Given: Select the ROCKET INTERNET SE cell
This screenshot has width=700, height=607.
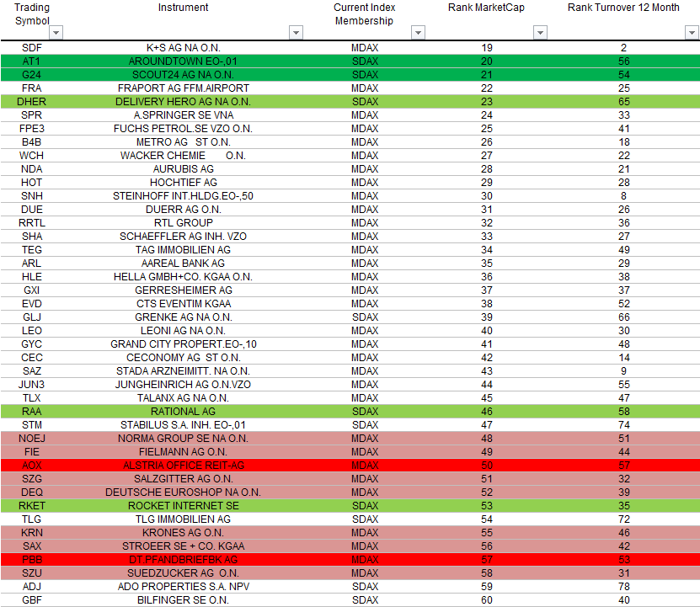Looking at the screenshot, I should tap(183, 506).
